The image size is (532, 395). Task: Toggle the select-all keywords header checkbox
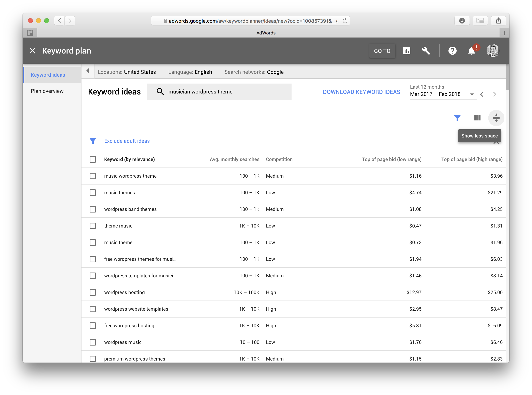(x=93, y=159)
